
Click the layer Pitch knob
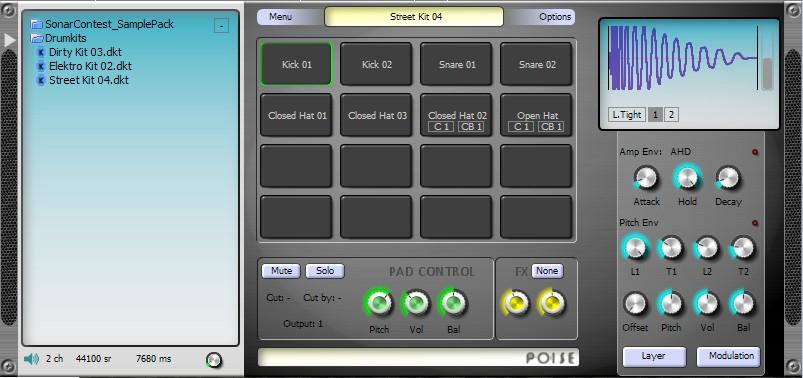(x=671, y=304)
